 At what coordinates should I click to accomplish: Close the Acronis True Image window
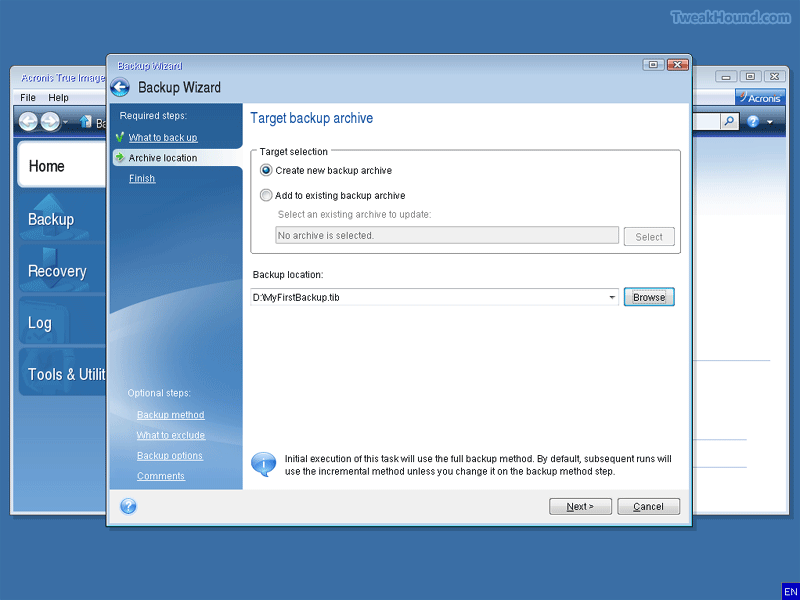(x=774, y=77)
